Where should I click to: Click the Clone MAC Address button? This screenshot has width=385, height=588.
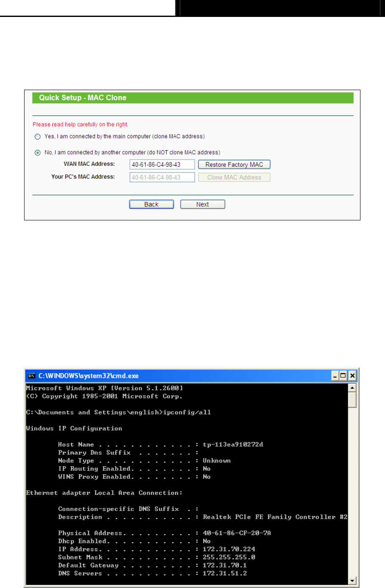(234, 177)
